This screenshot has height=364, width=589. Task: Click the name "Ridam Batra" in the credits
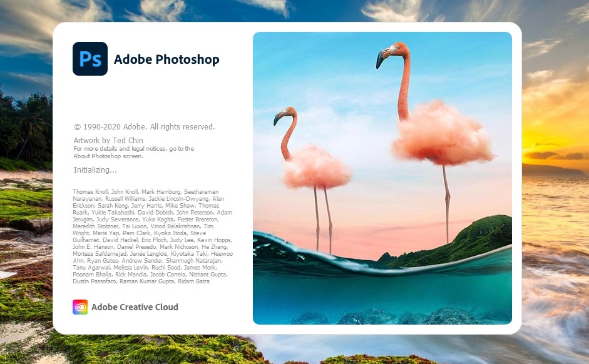click(193, 281)
